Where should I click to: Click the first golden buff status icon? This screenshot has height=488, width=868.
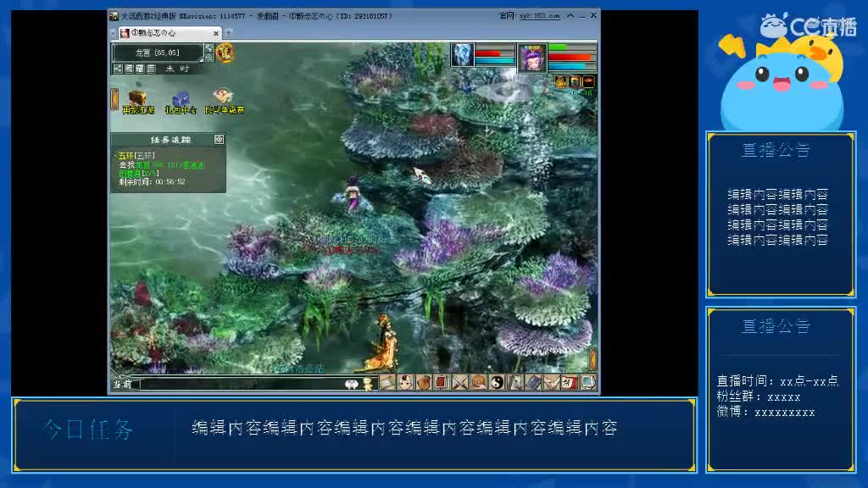point(561,82)
